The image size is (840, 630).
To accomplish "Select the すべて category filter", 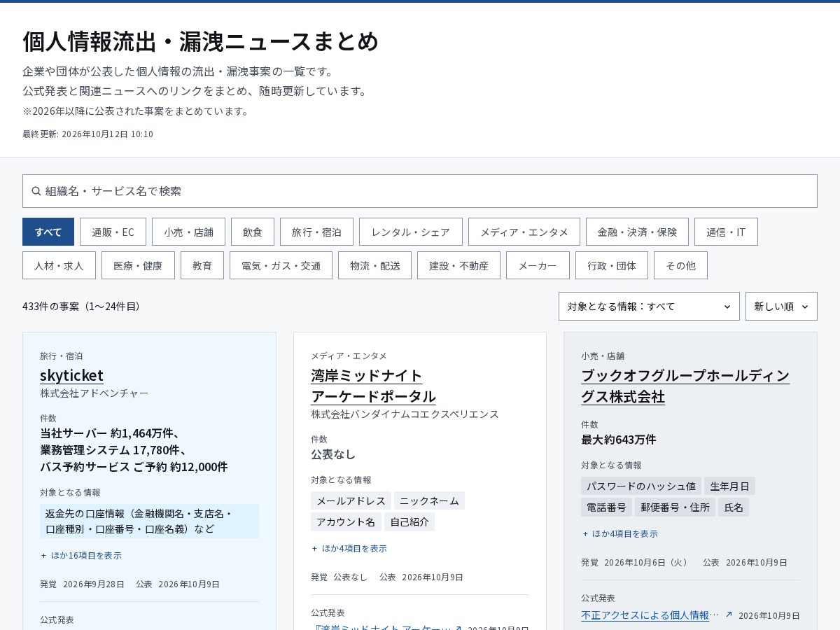I will 48,232.
